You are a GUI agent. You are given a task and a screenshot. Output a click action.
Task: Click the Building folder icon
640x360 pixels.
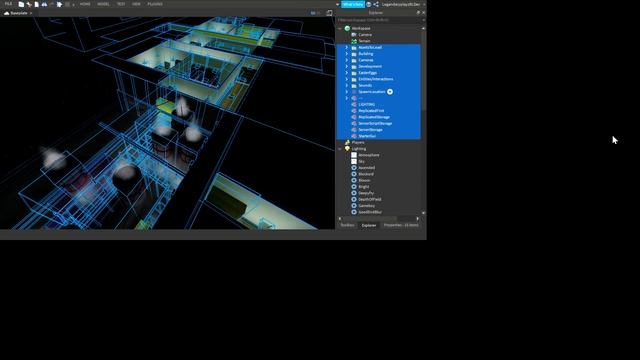(354, 54)
